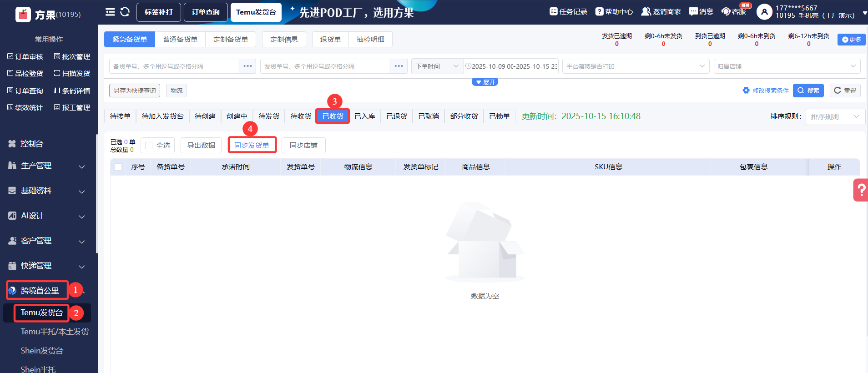Viewport: 868px width, 373px height.
Task: Click 同步发货单 button
Action: pos(252,146)
